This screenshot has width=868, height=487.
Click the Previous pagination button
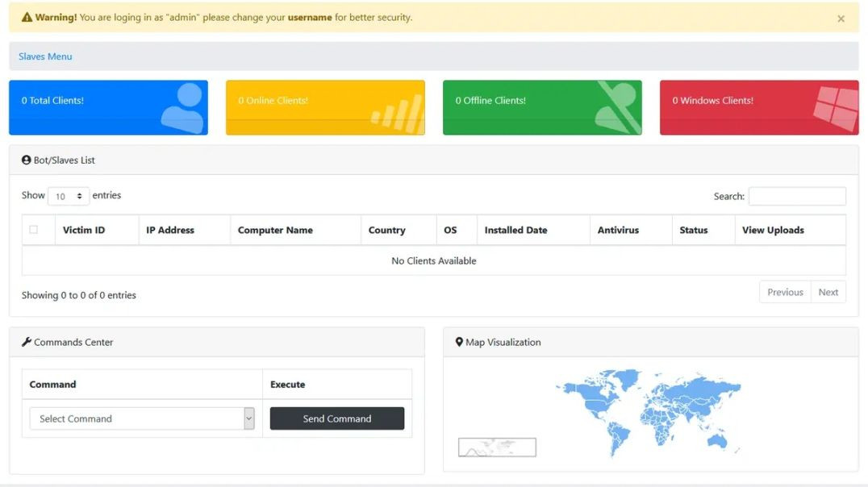[784, 291]
